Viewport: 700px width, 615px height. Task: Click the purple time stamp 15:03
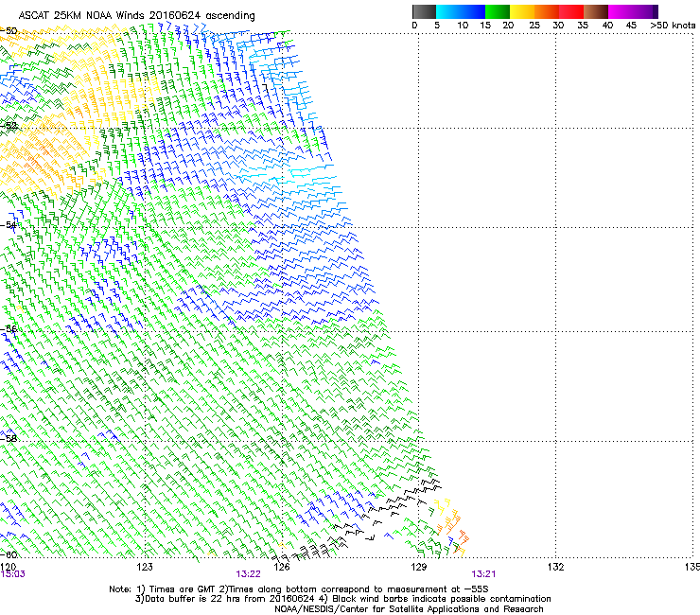tap(13, 574)
